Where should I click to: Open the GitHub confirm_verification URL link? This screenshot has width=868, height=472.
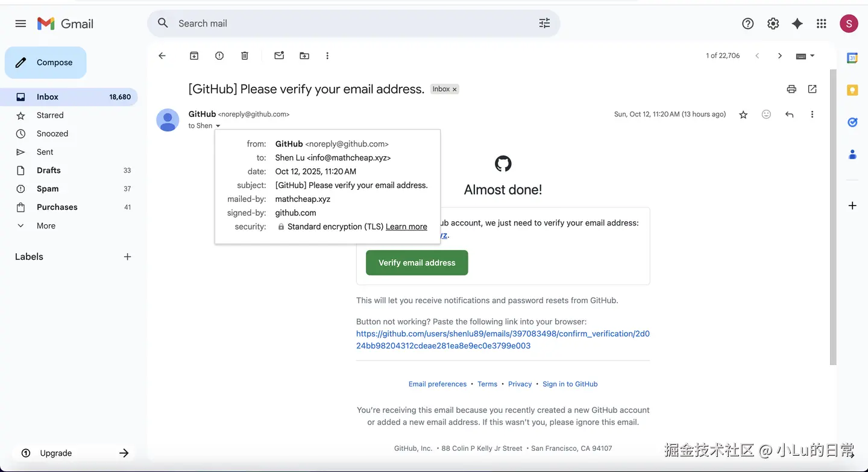[503, 340]
